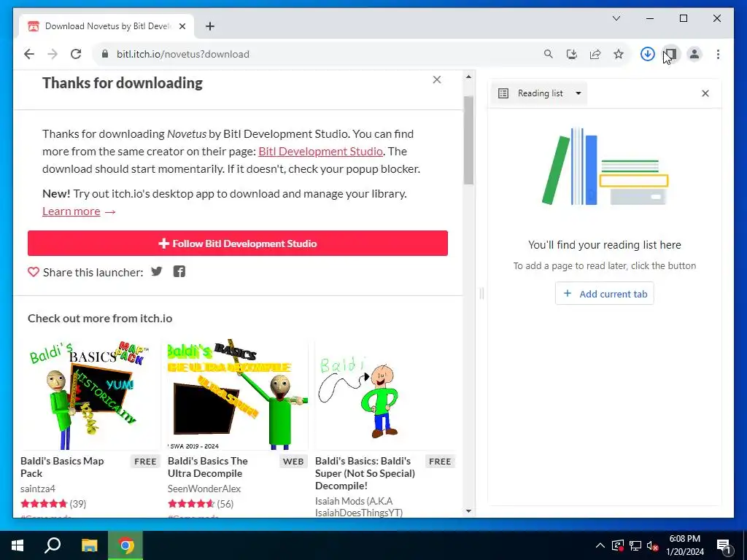Click the WEB tag on Ultra Decompile

(x=293, y=462)
